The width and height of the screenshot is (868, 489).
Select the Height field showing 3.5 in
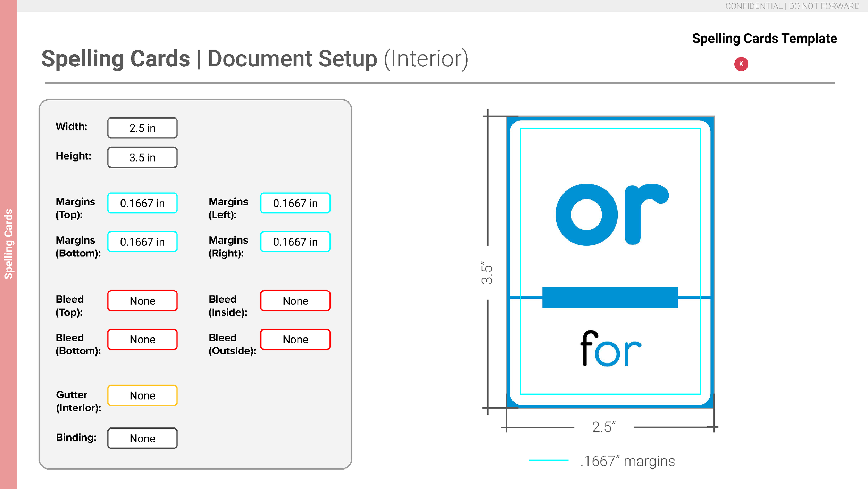coord(142,157)
